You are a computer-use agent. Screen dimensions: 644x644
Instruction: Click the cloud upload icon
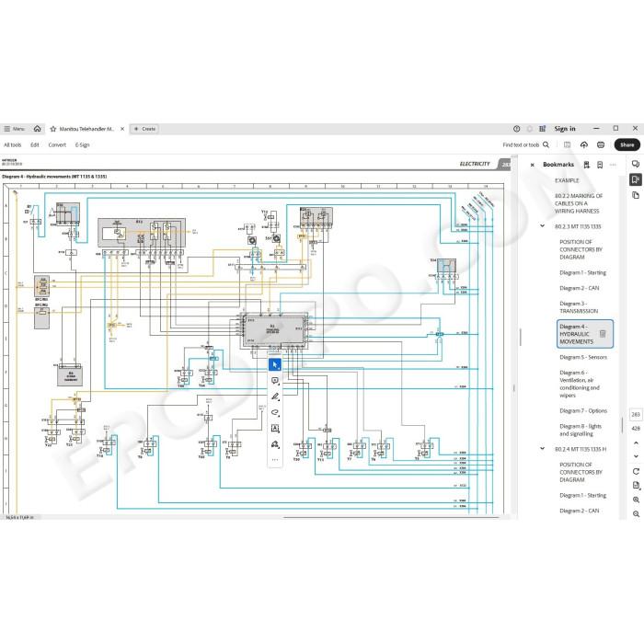tap(584, 144)
